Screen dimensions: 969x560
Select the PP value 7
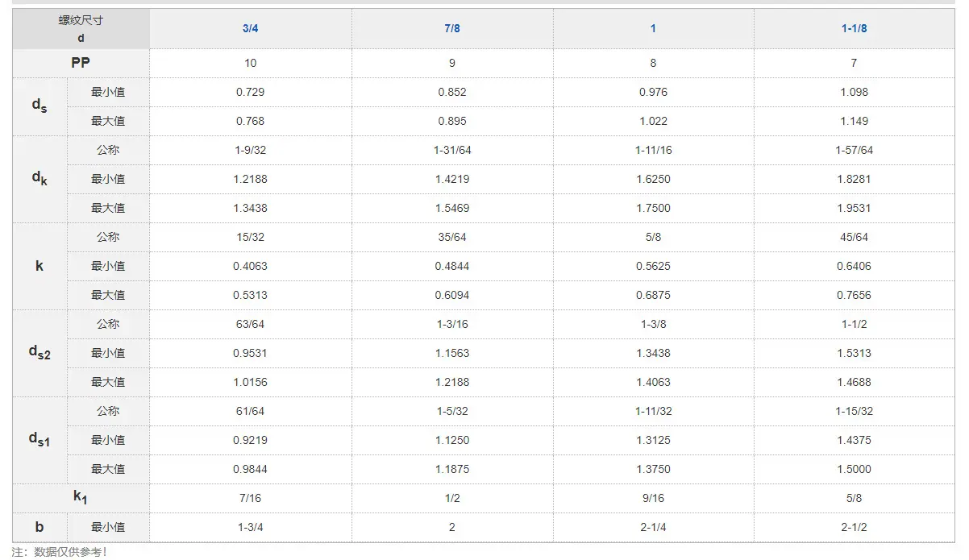(x=854, y=63)
